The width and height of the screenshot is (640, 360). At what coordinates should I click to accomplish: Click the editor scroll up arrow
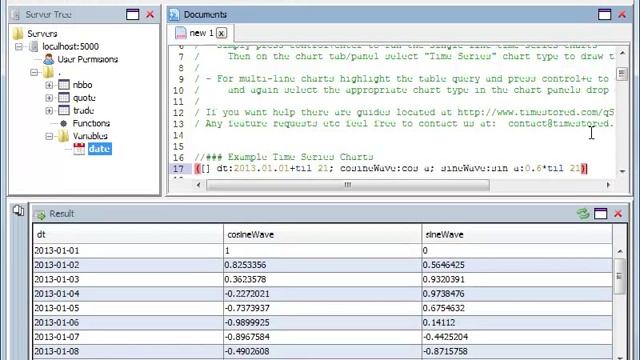(622, 53)
